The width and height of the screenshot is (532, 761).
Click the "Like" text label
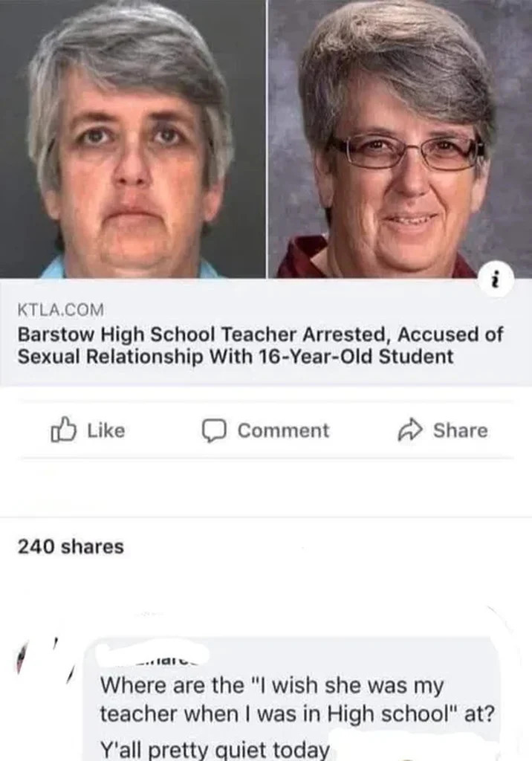[106, 430]
